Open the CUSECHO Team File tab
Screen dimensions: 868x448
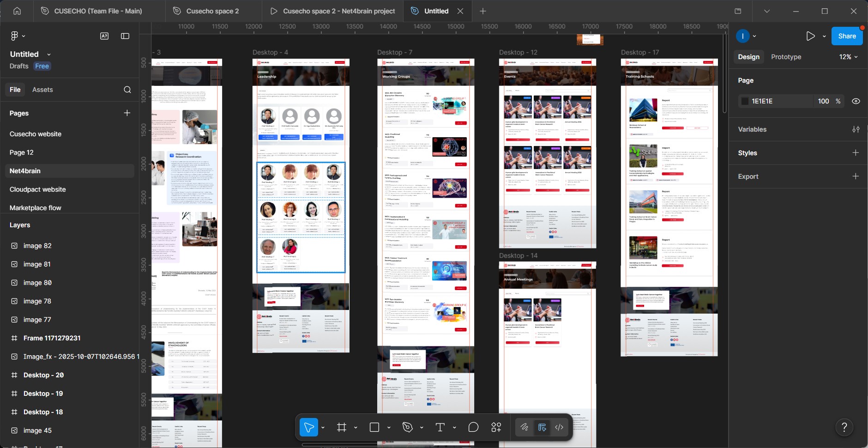99,11
